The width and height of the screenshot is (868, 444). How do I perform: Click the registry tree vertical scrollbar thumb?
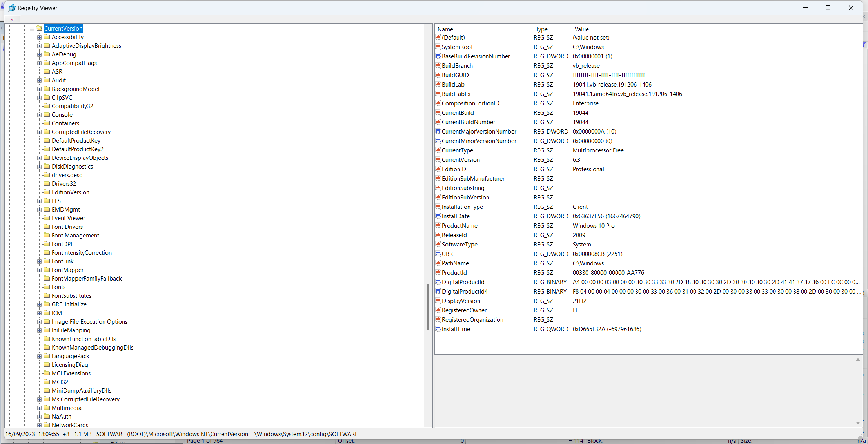(x=428, y=306)
